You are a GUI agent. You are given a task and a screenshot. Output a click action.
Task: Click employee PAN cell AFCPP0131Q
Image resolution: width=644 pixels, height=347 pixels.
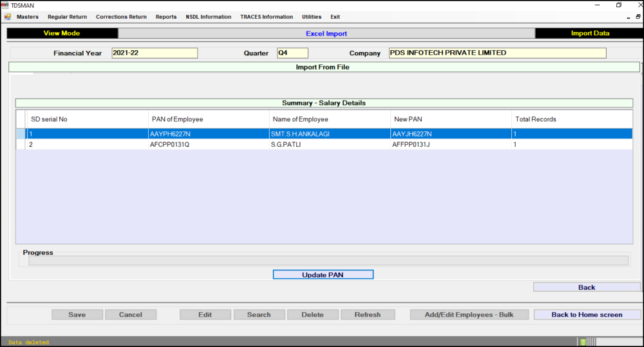point(209,145)
